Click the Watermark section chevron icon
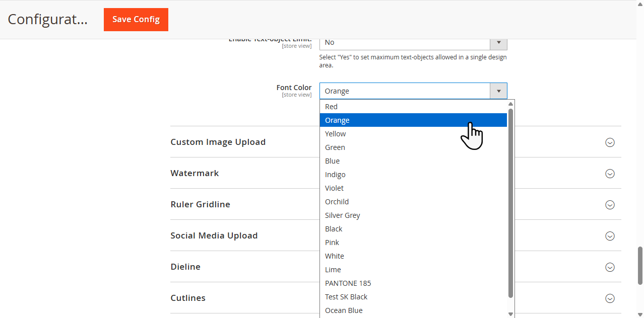Screen dimensions: 644x318 click(x=610, y=174)
